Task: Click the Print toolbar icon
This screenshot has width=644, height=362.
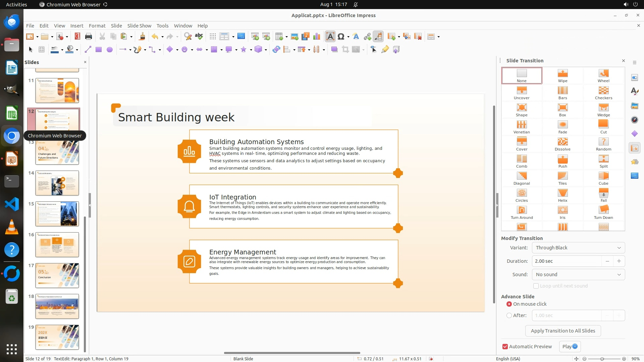Action: pyautogui.click(x=89, y=37)
